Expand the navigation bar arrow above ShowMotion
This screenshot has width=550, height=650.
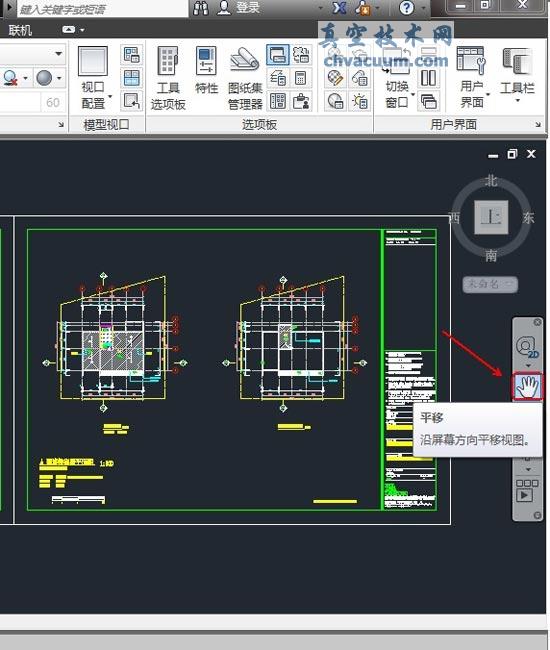pos(528,470)
